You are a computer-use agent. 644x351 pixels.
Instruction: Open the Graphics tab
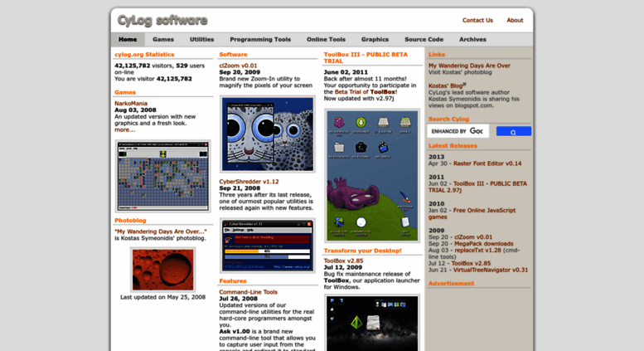(x=375, y=40)
